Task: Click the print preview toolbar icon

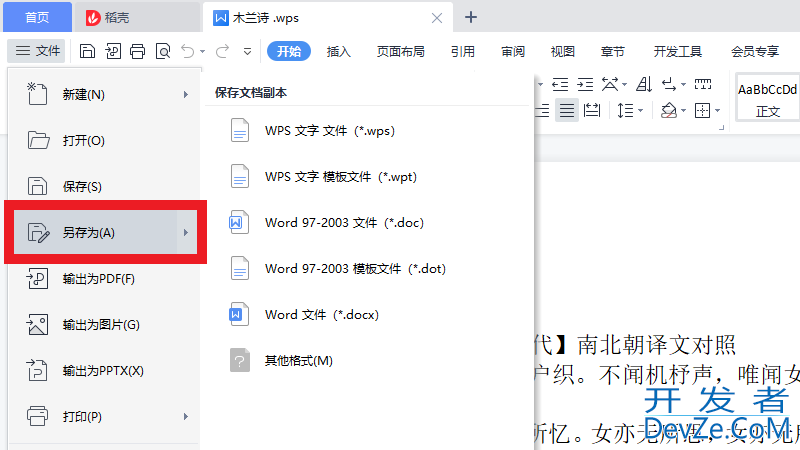Action: (163, 51)
